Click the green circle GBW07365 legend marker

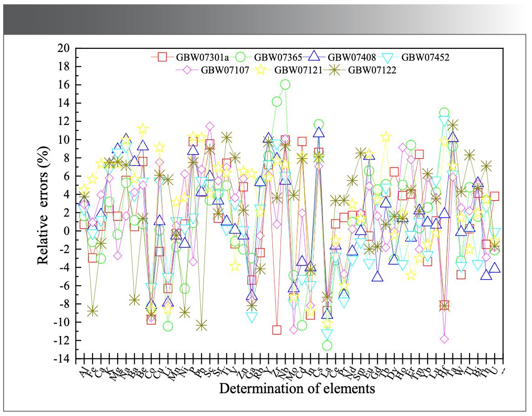(x=240, y=57)
